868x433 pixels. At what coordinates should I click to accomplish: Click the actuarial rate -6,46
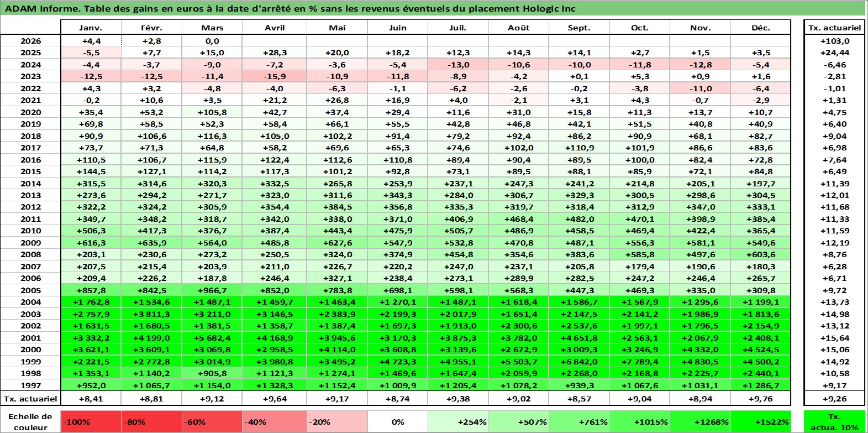coord(835,65)
